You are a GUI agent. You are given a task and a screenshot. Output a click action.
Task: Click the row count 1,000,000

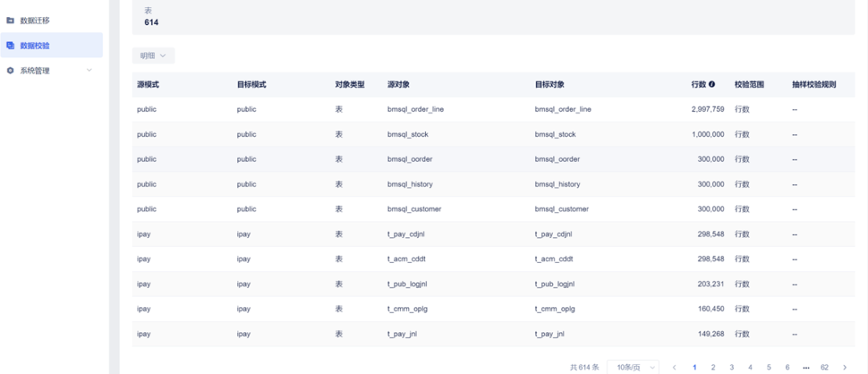708,134
